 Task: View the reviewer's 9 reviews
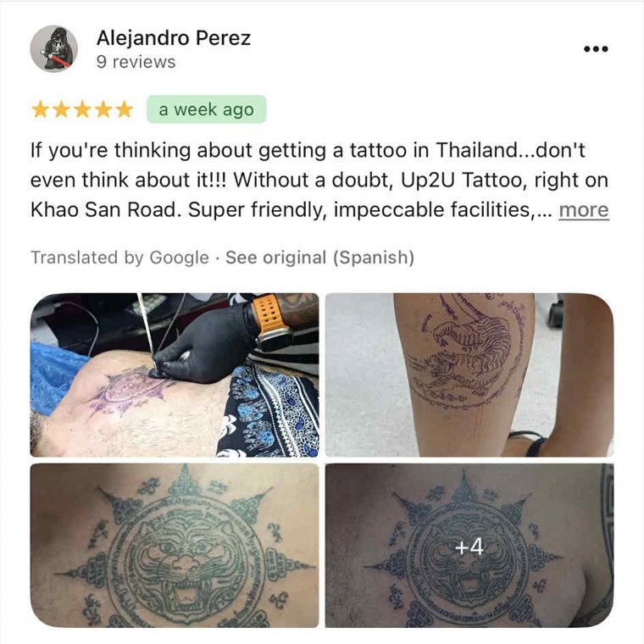(136, 62)
